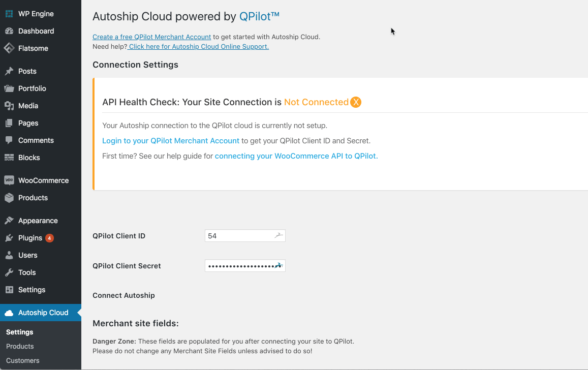
Task: Click the Plugins plug icon
Action: (x=9, y=238)
